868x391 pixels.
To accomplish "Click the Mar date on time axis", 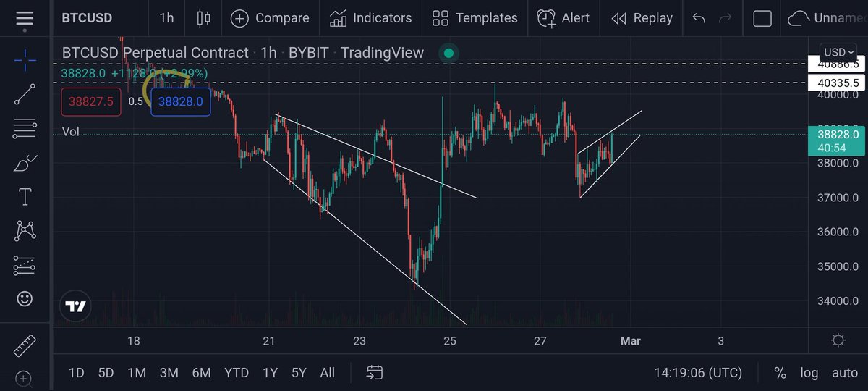I will 629,340.
